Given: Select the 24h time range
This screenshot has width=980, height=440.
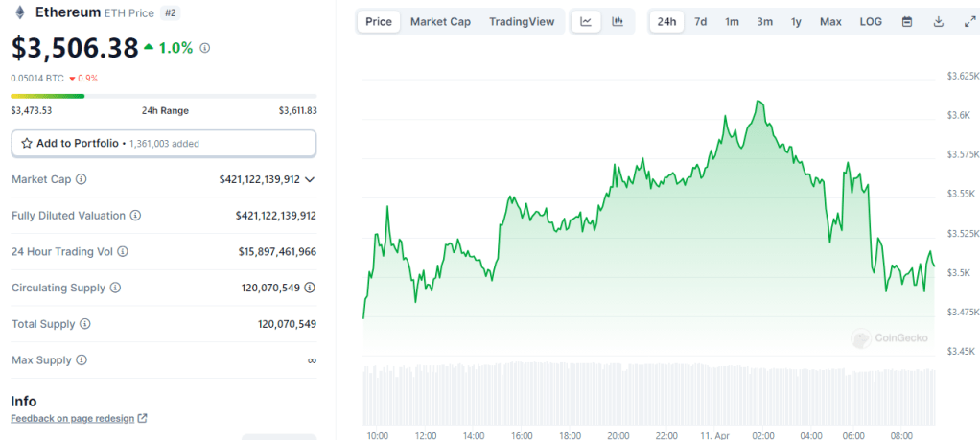Looking at the screenshot, I should tap(666, 22).
